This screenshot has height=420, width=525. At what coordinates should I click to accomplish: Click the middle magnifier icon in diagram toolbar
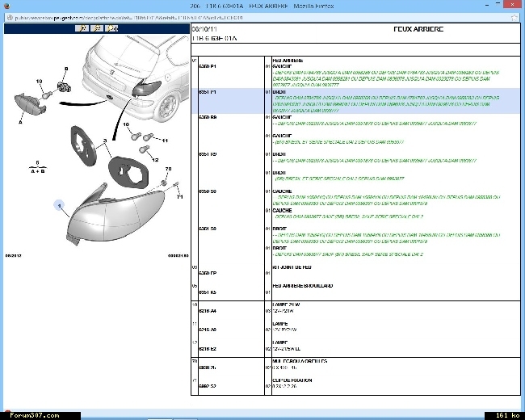pos(97,28)
